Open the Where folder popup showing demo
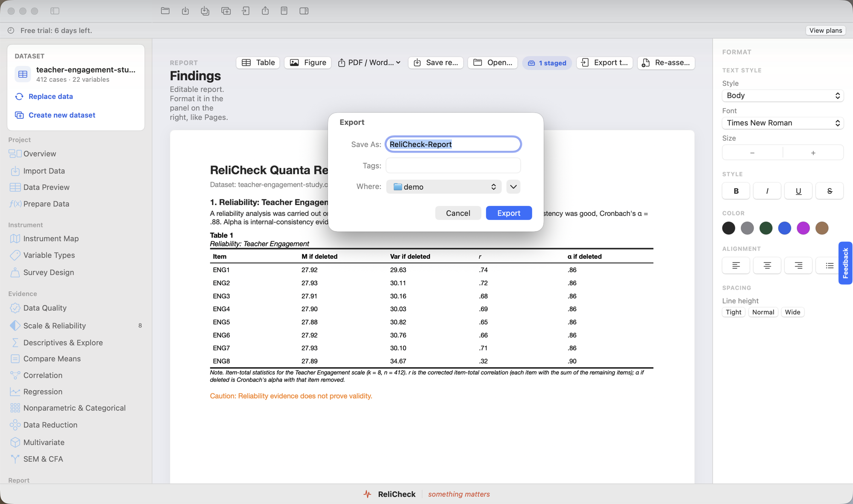The height and width of the screenshot is (504, 853). pos(444,187)
